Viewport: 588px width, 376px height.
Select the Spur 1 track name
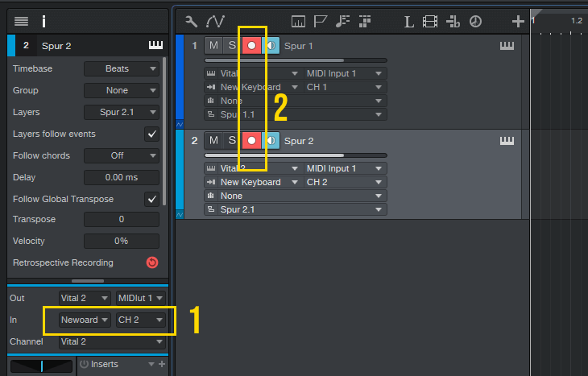tap(299, 46)
